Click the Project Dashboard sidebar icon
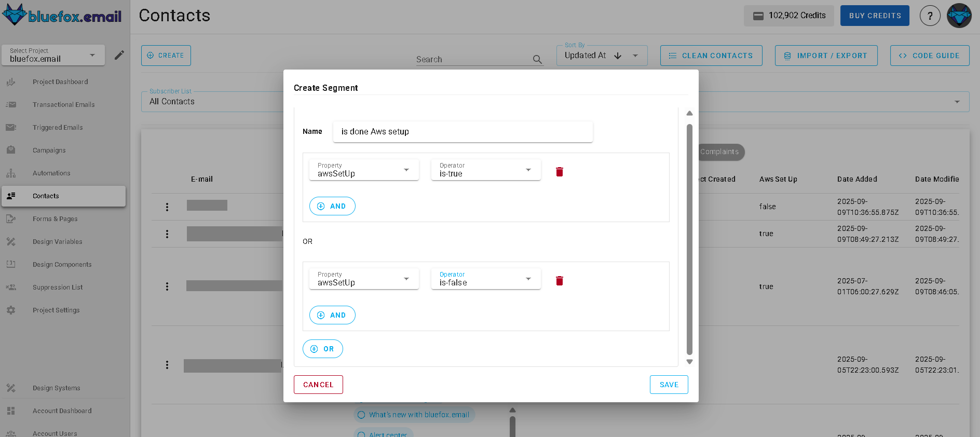Image resolution: width=980 pixels, height=437 pixels. [x=11, y=82]
